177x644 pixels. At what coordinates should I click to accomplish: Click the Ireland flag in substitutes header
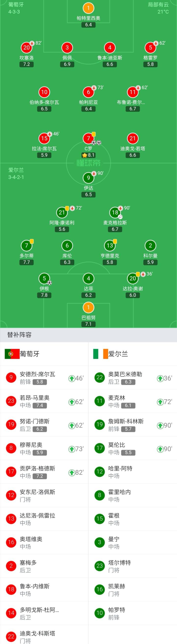(x=100, y=354)
